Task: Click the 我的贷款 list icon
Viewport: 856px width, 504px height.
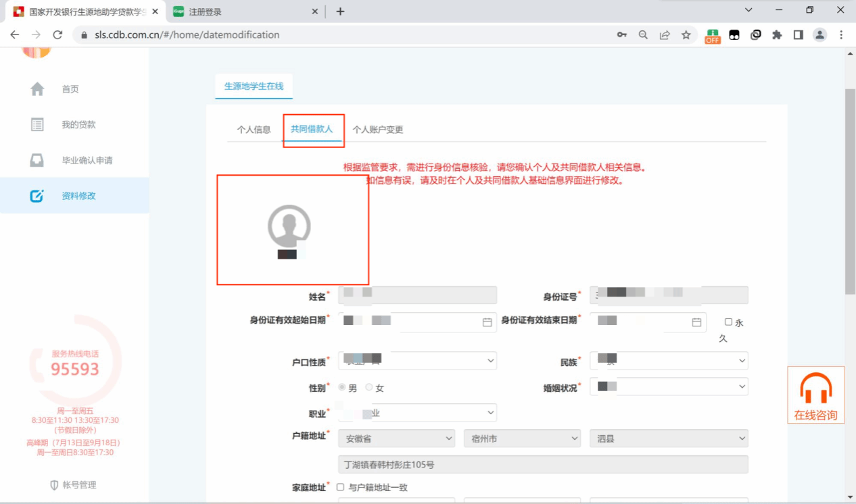Action: click(37, 125)
